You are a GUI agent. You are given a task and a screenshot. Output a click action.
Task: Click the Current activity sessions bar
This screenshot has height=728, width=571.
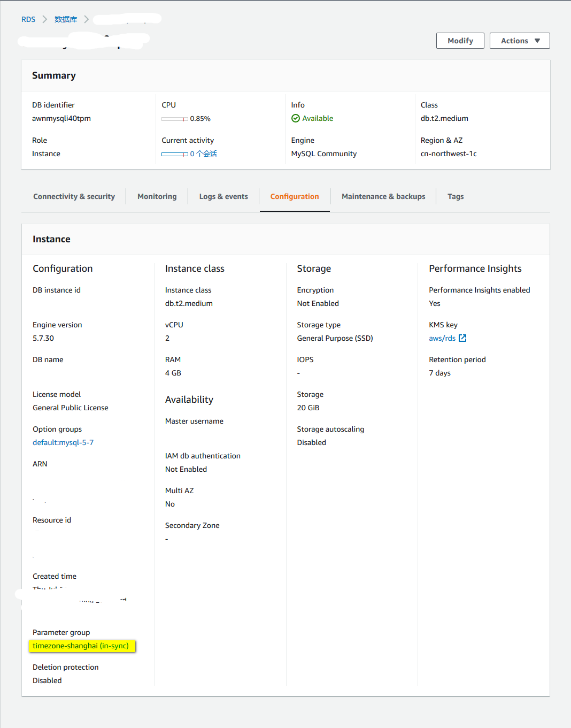tap(175, 154)
